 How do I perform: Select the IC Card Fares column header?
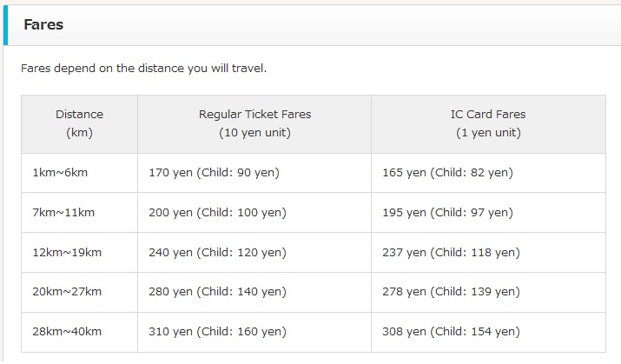pos(488,123)
